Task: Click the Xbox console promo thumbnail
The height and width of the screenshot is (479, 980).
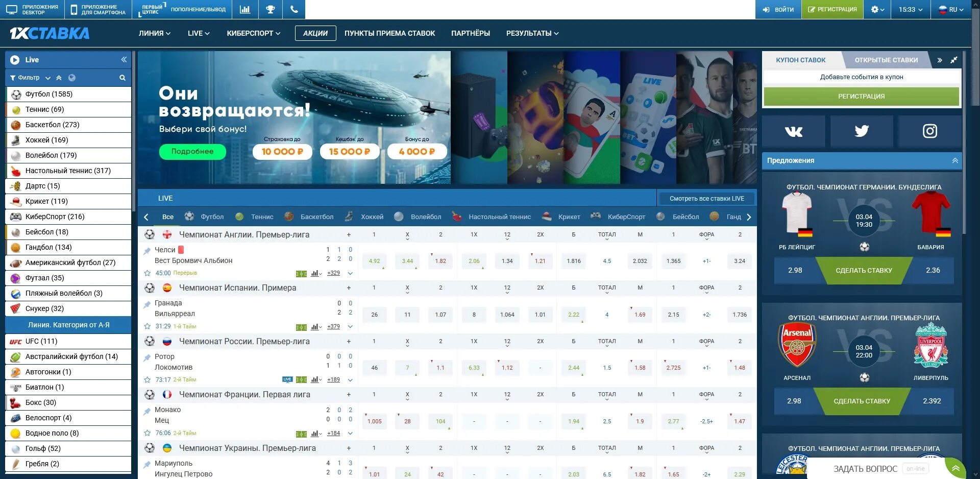Action: click(x=479, y=117)
